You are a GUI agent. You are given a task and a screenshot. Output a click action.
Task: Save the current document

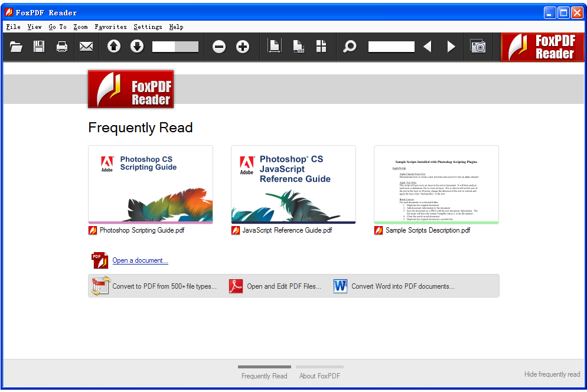[39, 47]
